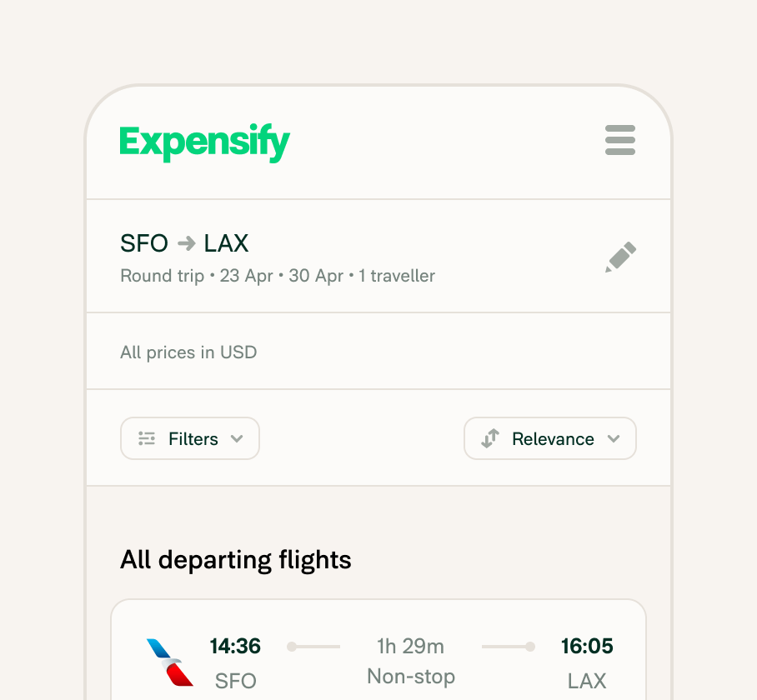Image resolution: width=757 pixels, height=700 pixels.
Task: Select the 14:36 non-stop flight card
Action: [x=378, y=658]
